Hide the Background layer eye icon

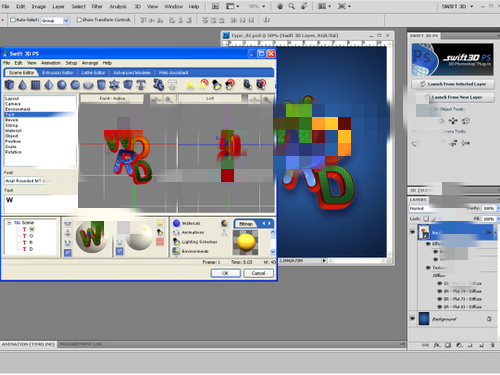[x=412, y=319]
